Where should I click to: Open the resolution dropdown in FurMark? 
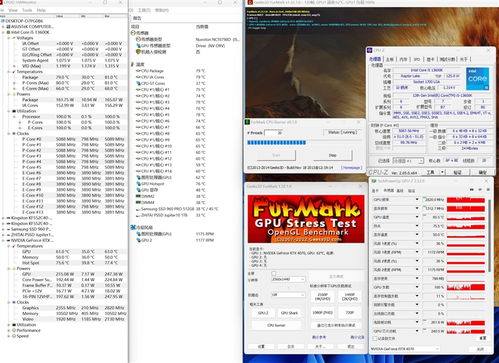pyautogui.click(x=288, y=279)
